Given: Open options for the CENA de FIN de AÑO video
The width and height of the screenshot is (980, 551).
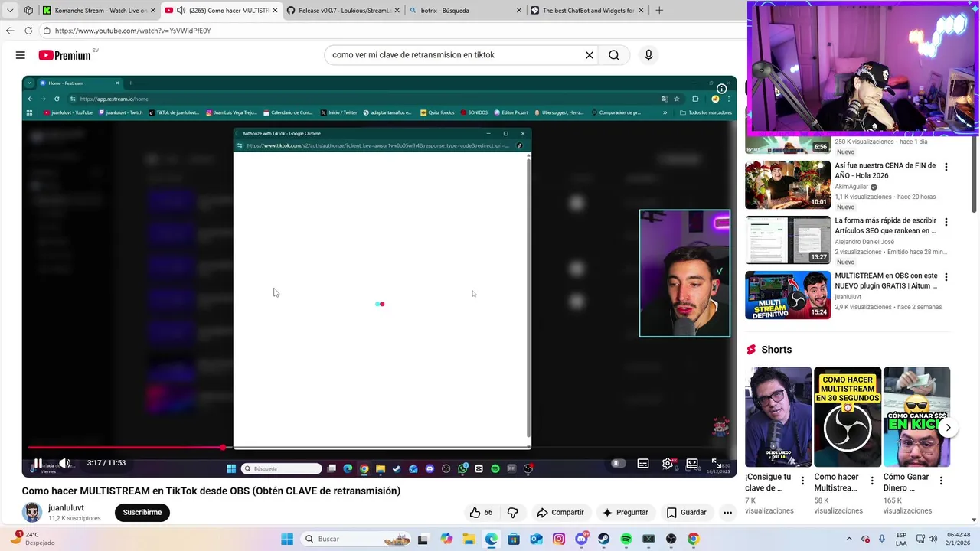Looking at the screenshot, I should [x=946, y=167].
